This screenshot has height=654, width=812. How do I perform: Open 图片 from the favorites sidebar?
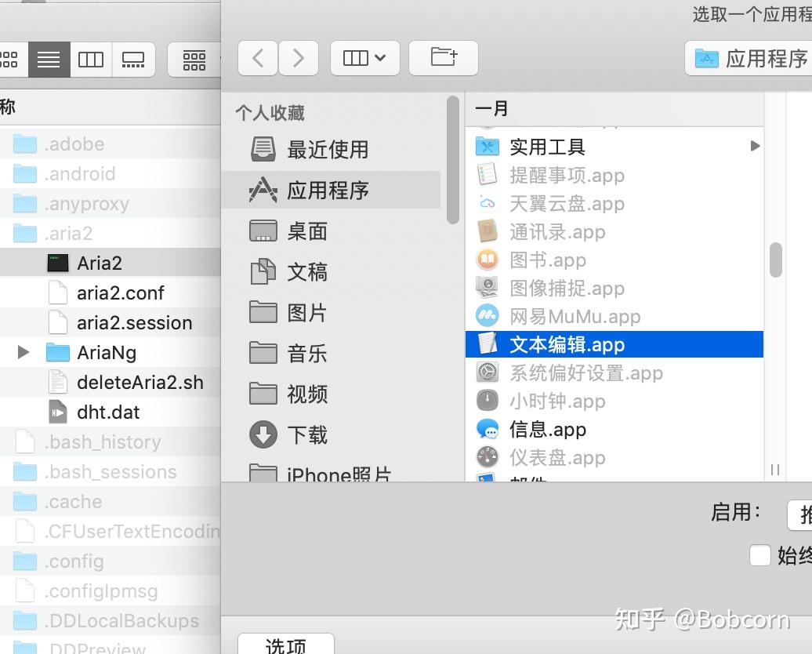pyautogui.click(x=306, y=312)
